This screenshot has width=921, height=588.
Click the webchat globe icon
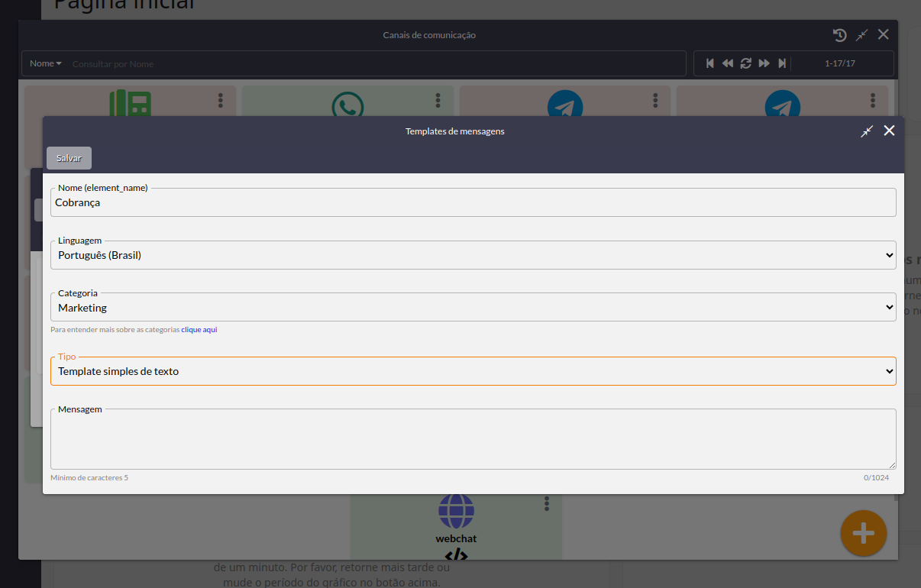pyautogui.click(x=456, y=512)
